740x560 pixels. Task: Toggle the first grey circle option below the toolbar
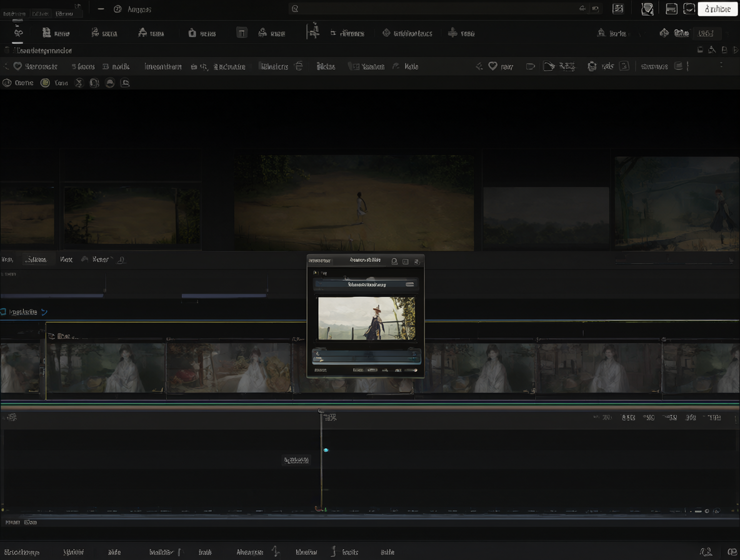click(x=7, y=83)
